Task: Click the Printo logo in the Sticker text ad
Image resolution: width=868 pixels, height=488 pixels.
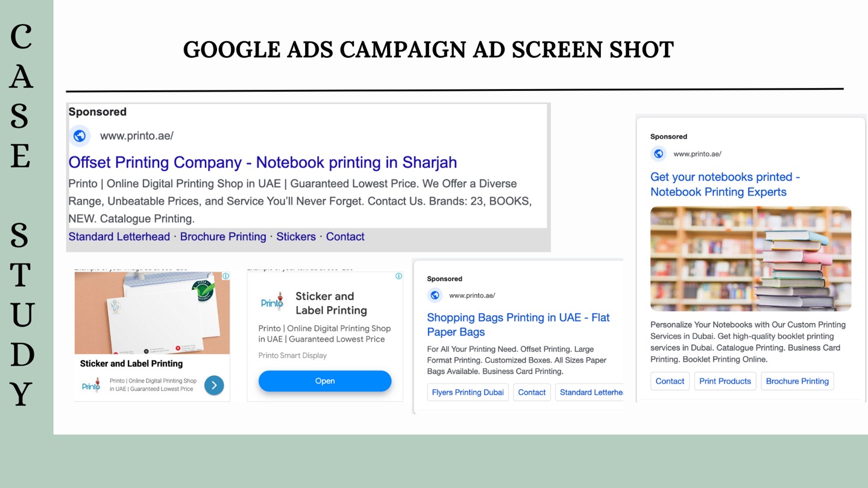Action: (x=272, y=301)
